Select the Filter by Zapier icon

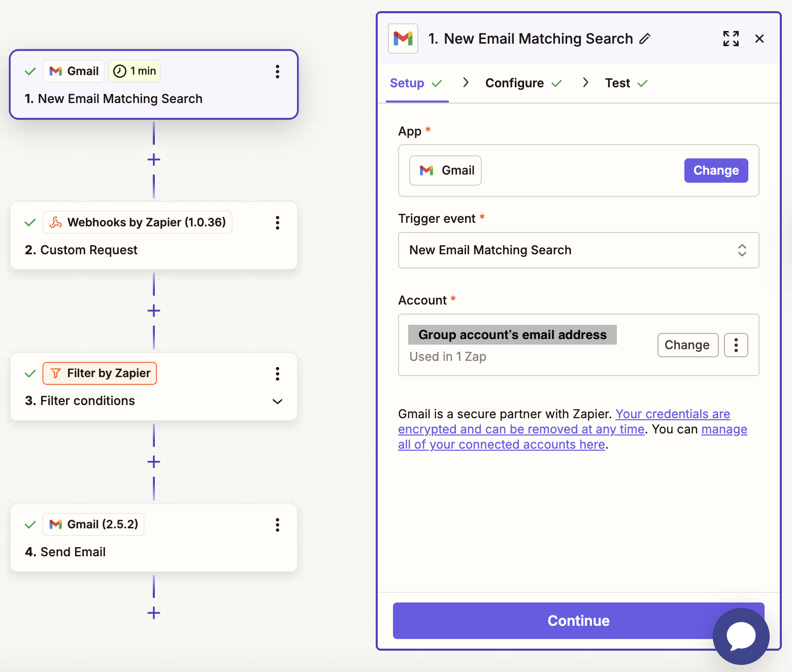pyautogui.click(x=56, y=373)
